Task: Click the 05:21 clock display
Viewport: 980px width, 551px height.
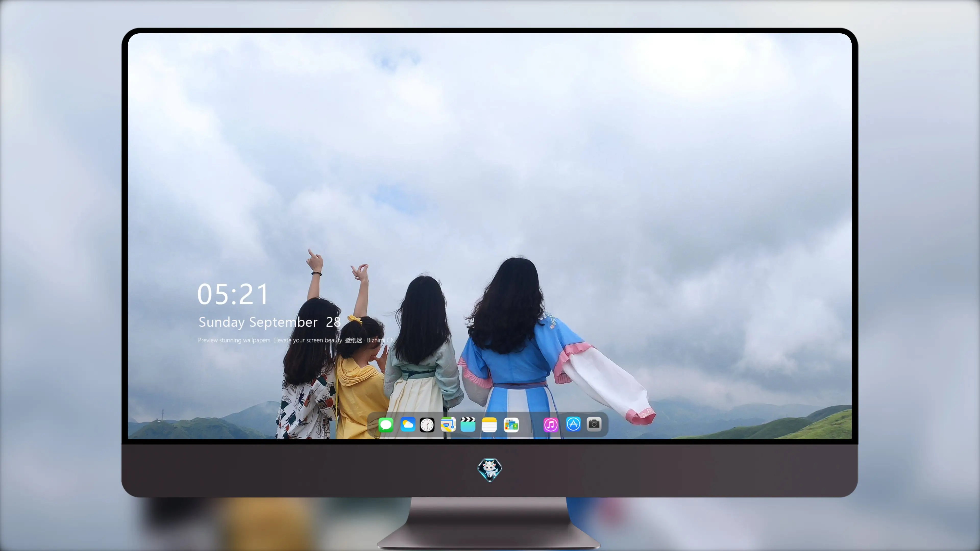Action: pyautogui.click(x=233, y=294)
